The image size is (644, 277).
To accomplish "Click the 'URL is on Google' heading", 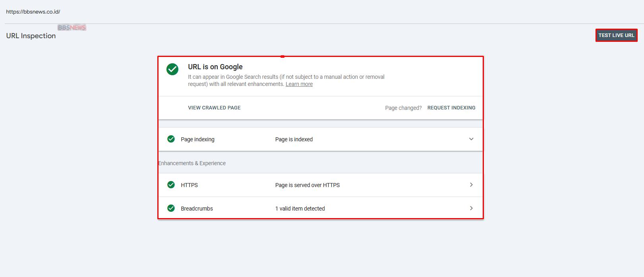I will pyautogui.click(x=215, y=67).
